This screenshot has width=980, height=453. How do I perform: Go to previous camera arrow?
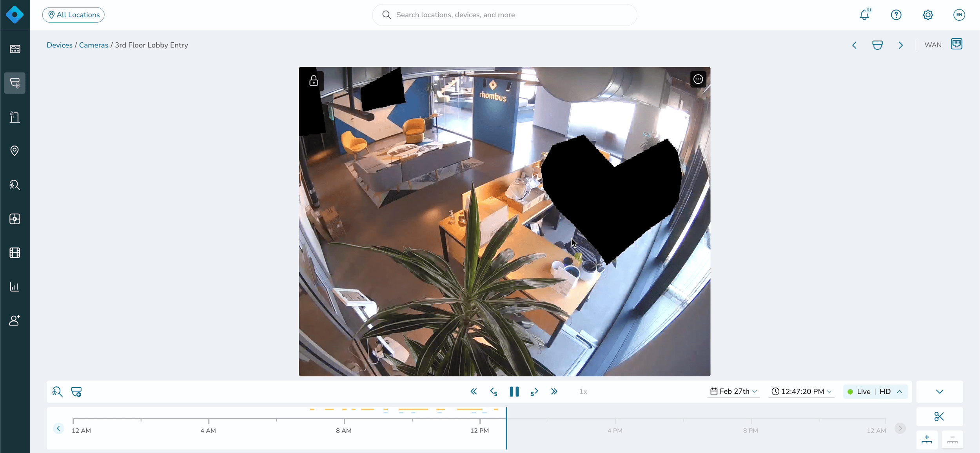(855, 45)
